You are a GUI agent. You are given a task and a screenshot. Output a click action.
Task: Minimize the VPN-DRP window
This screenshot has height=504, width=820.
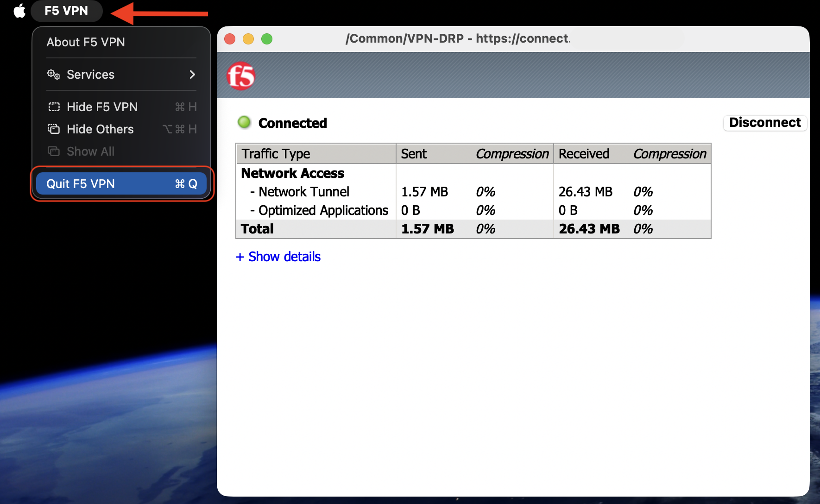click(248, 39)
